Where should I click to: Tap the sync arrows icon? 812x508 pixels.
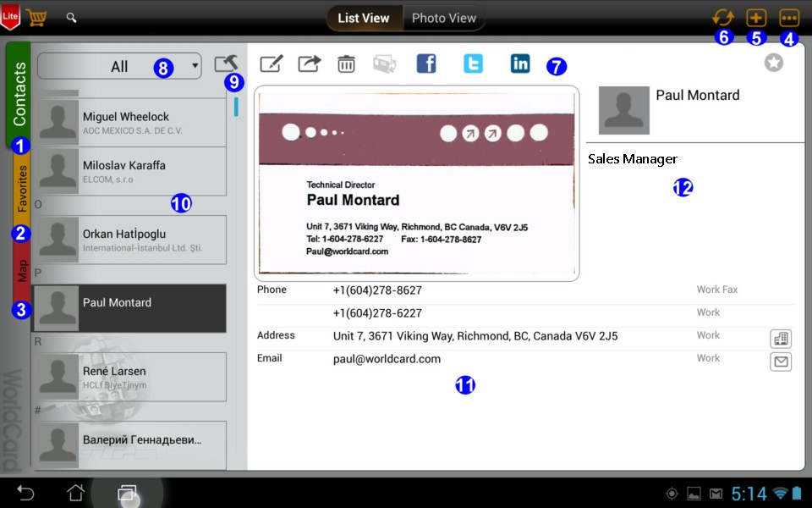722,18
